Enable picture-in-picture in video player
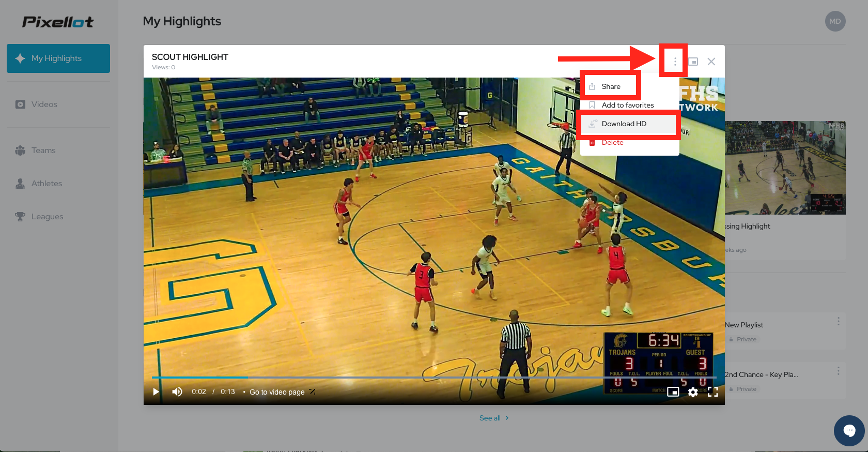Image resolution: width=868 pixels, height=452 pixels. (673, 391)
